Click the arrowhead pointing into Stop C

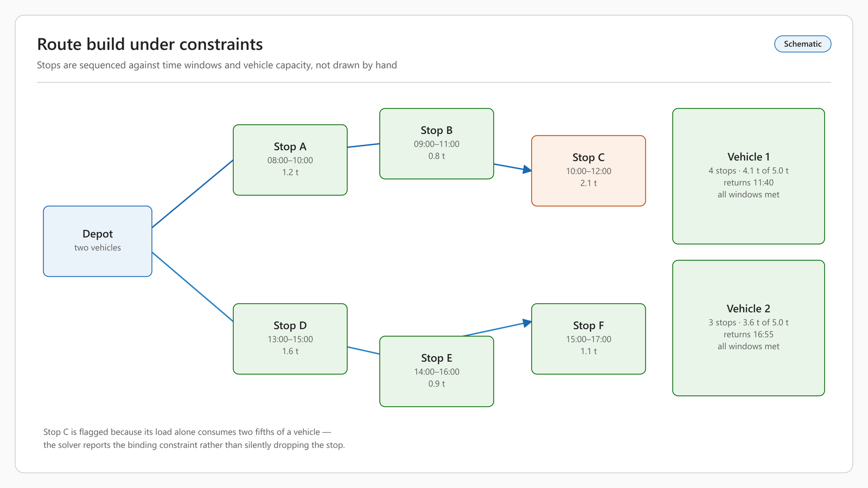(x=527, y=170)
